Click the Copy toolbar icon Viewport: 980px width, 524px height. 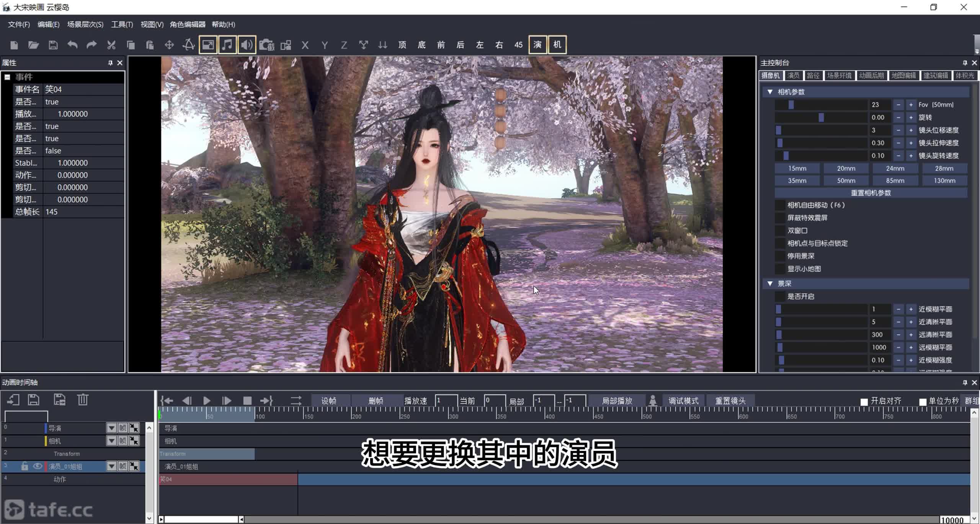pyautogui.click(x=131, y=45)
